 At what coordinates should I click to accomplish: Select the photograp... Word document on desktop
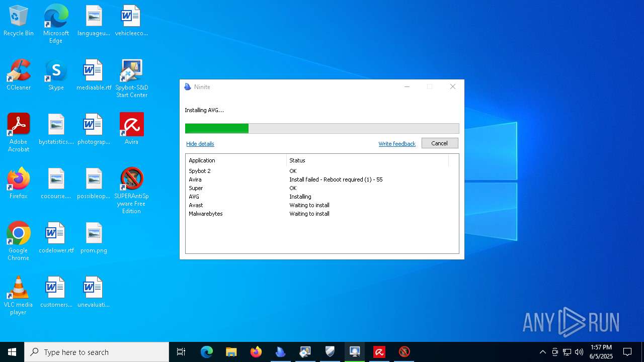pyautogui.click(x=94, y=130)
